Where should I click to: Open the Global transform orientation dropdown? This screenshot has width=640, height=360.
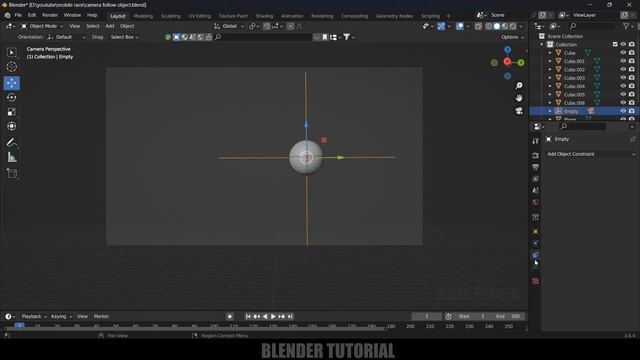coord(229,26)
